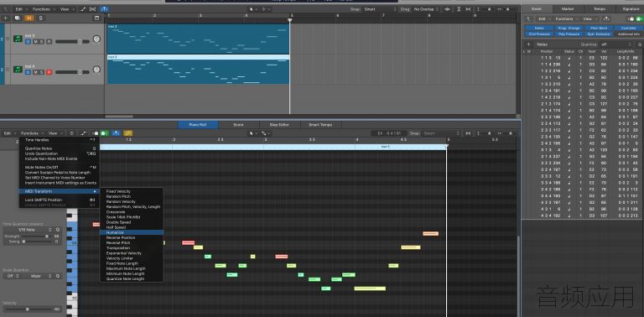Toggle automation curve icon in tracks toolbar
The image size is (644, 317).
coord(84,9)
